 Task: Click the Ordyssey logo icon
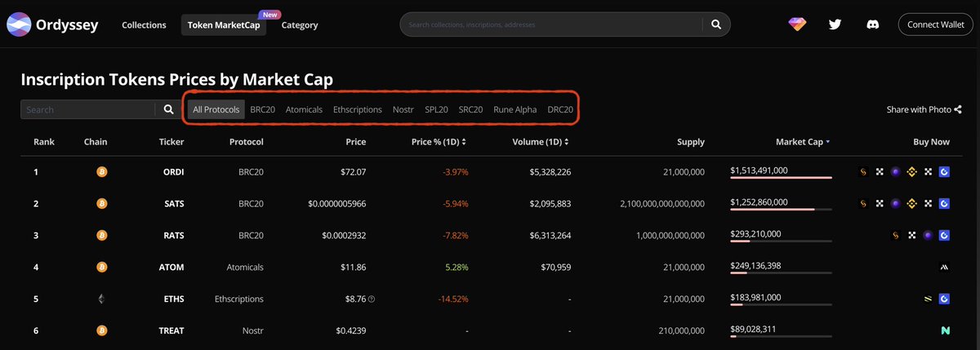click(18, 24)
